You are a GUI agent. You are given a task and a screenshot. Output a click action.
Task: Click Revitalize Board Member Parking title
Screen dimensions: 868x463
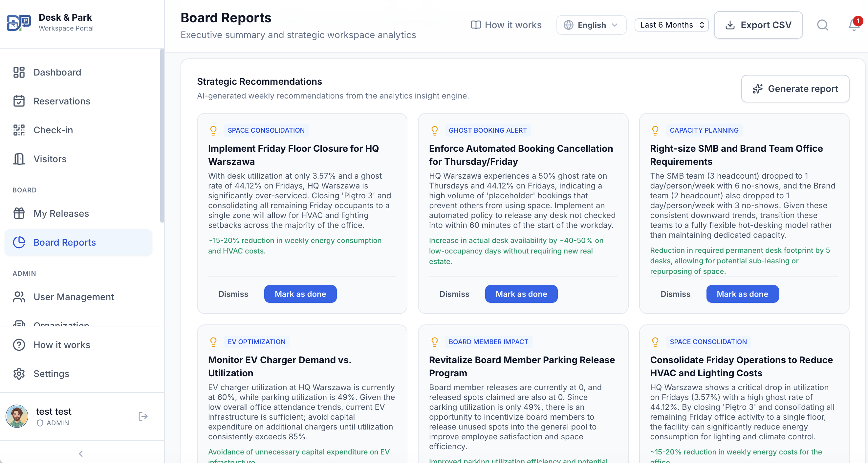click(522, 367)
